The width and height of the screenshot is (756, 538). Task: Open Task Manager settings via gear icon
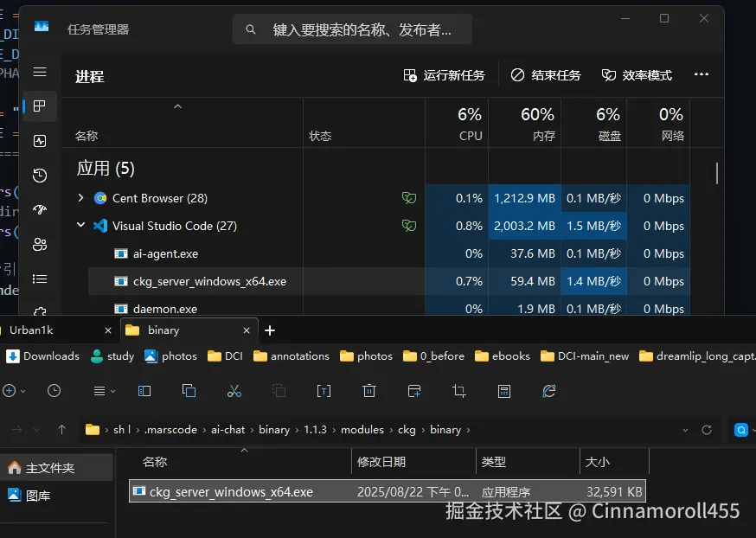(x=39, y=312)
